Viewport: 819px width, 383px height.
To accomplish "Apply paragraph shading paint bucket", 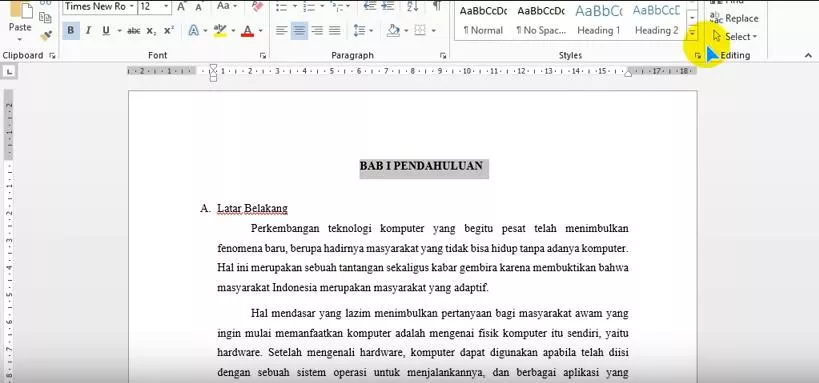I will pyautogui.click(x=393, y=31).
